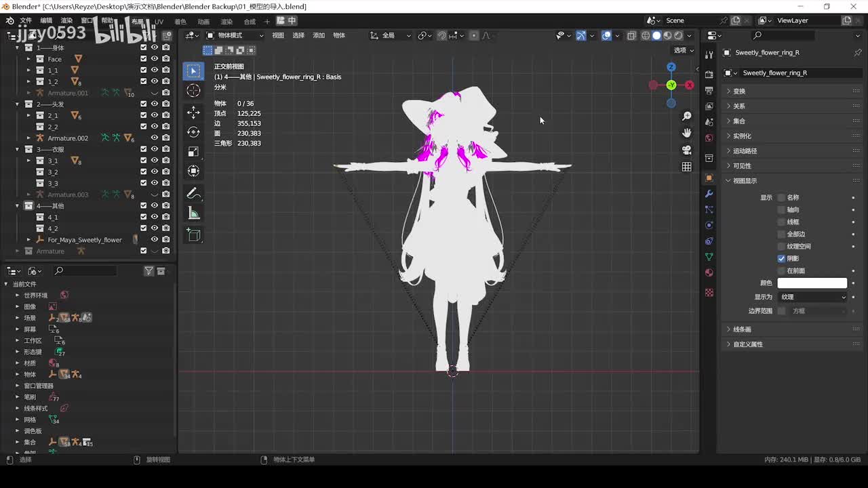868x488 pixels.
Task: Select solid viewport shading sphere
Action: coord(656,36)
